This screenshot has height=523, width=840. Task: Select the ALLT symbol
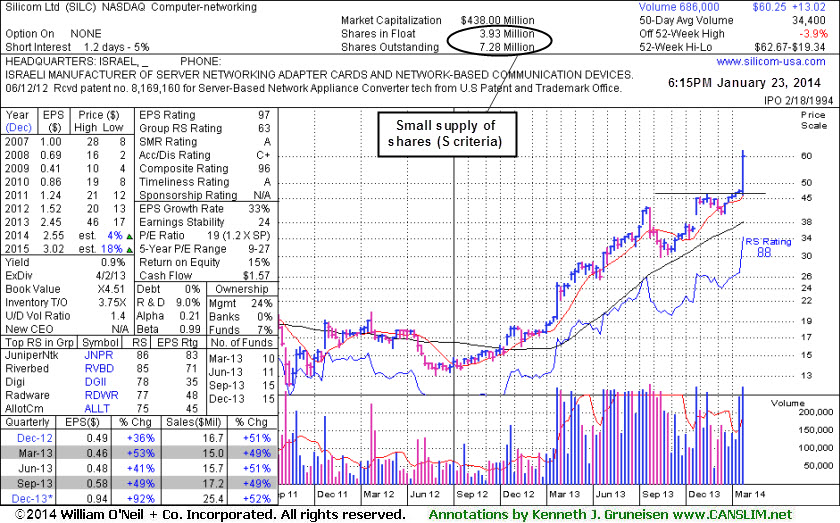pyautogui.click(x=96, y=408)
